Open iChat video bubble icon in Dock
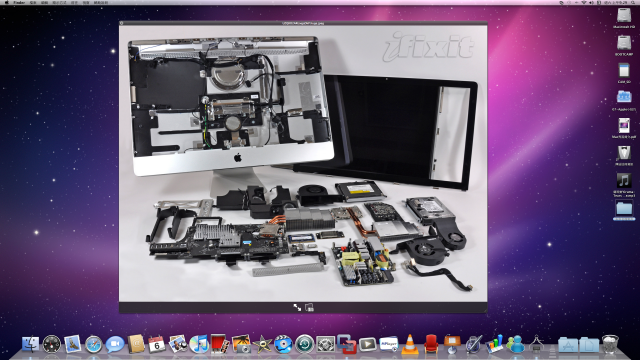This screenshot has width=640, height=360. pyautogui.click(x=115, y=344)
